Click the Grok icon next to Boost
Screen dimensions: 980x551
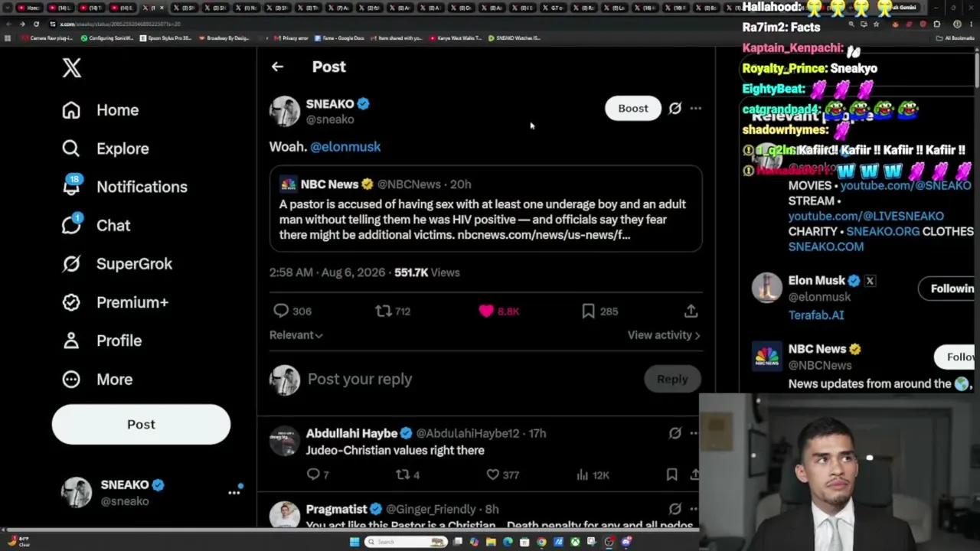point(675,109)
